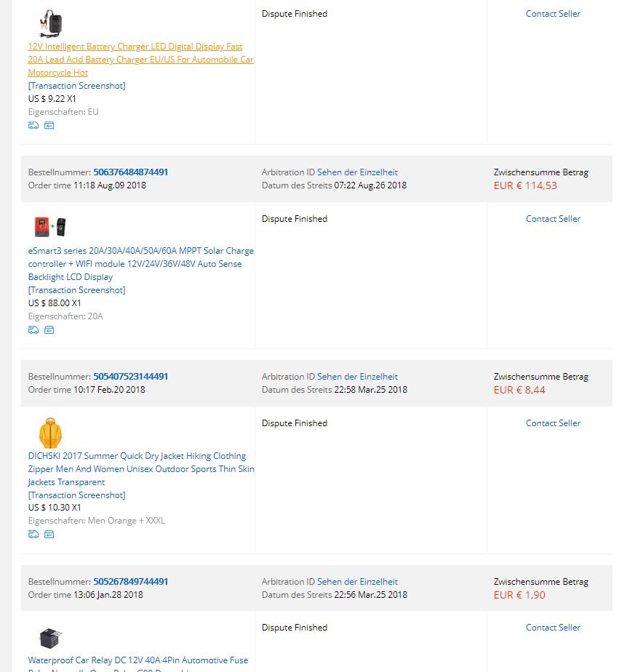The image size is (619, 672).
Task: Click truck icon under eSmart3 solar controller
Action: pyautogui.click(x=33, y=329)
